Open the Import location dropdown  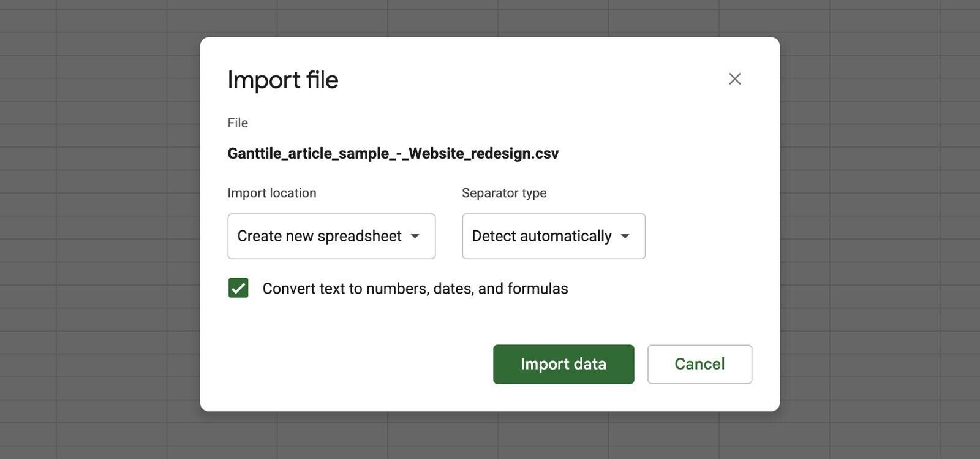(331, 237)
